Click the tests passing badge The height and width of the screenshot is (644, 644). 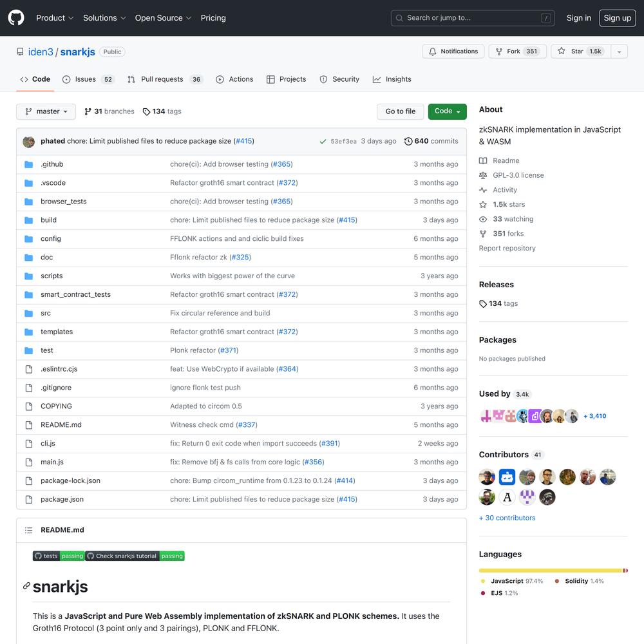59,556
